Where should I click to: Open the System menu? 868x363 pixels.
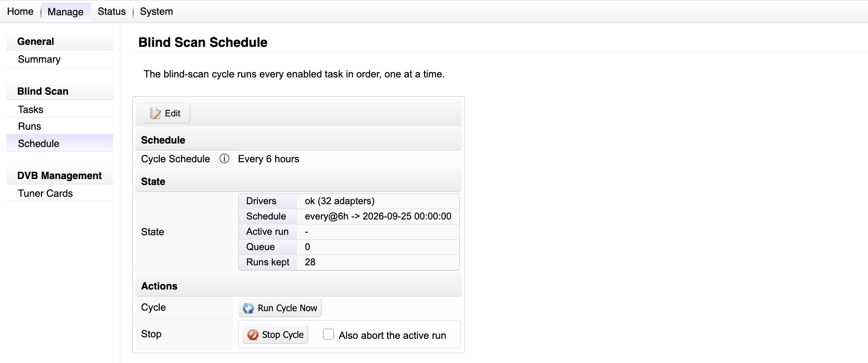click(156, 11)
